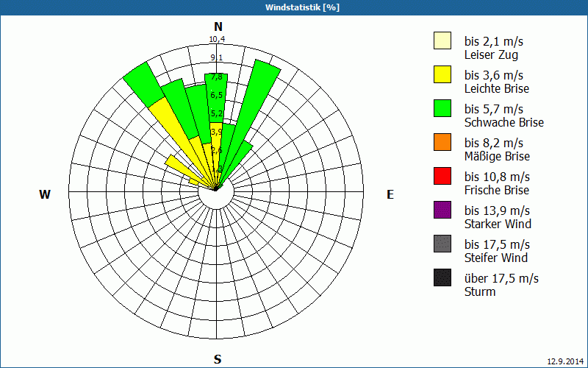Click the 'bis 2,1 m/s' legend text
This screenshot has height=368, width=588.
coord(493,41)
